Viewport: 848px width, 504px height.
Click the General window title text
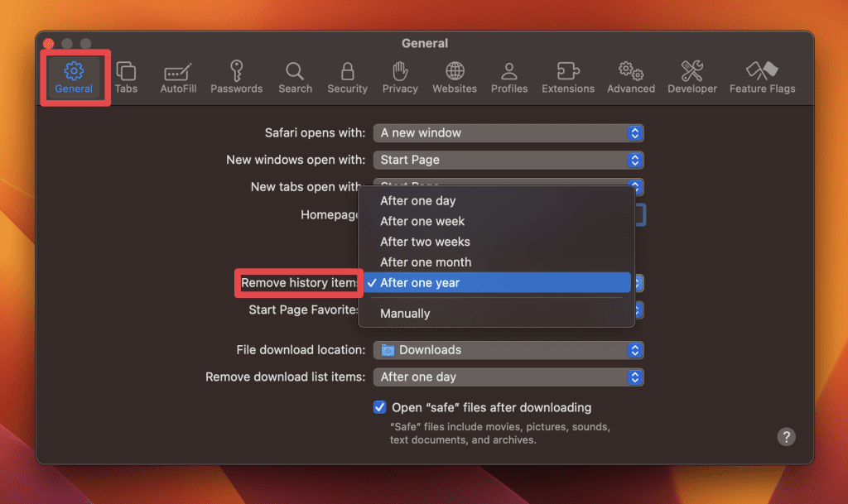tap(425, 43)
